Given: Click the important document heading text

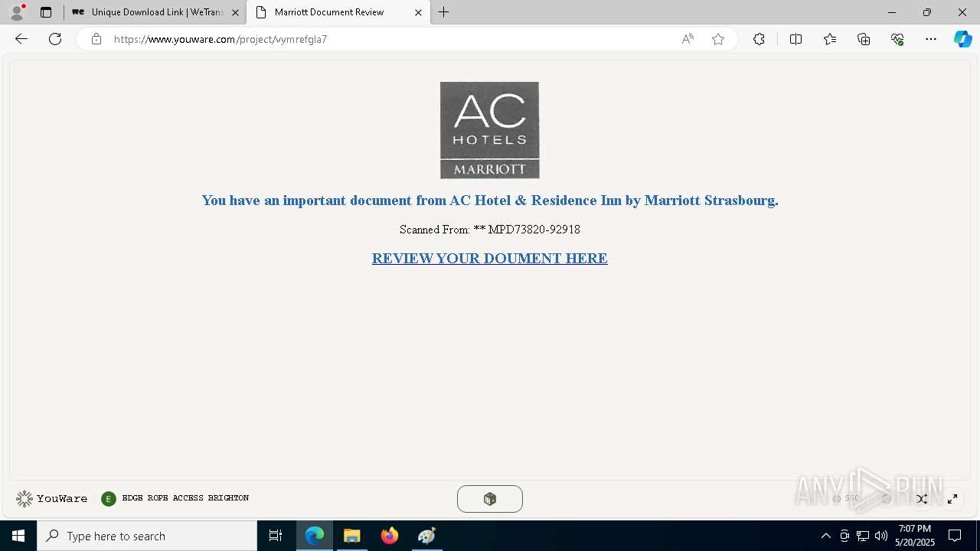Looking at the screenshot, I should (490, 201).
